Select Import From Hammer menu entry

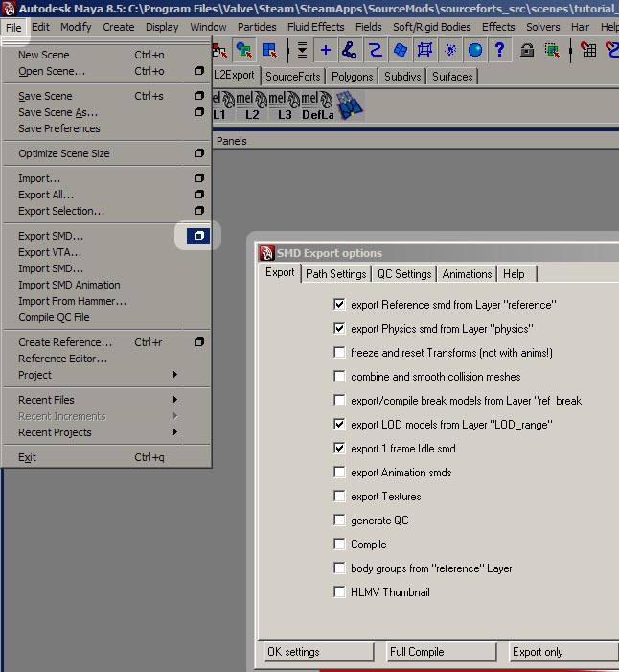coord(72,301)
